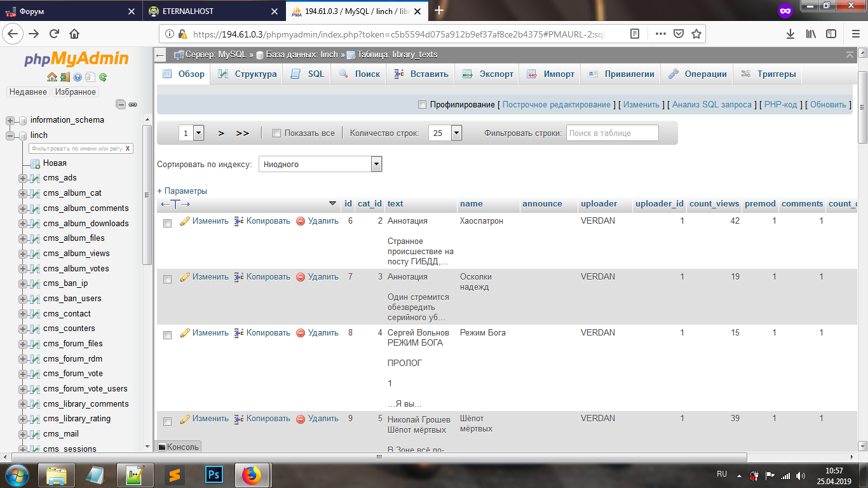868x488 pixels.
Task: Open phpMyAdmin documentation help icon
Action: (x=78, y=77)
